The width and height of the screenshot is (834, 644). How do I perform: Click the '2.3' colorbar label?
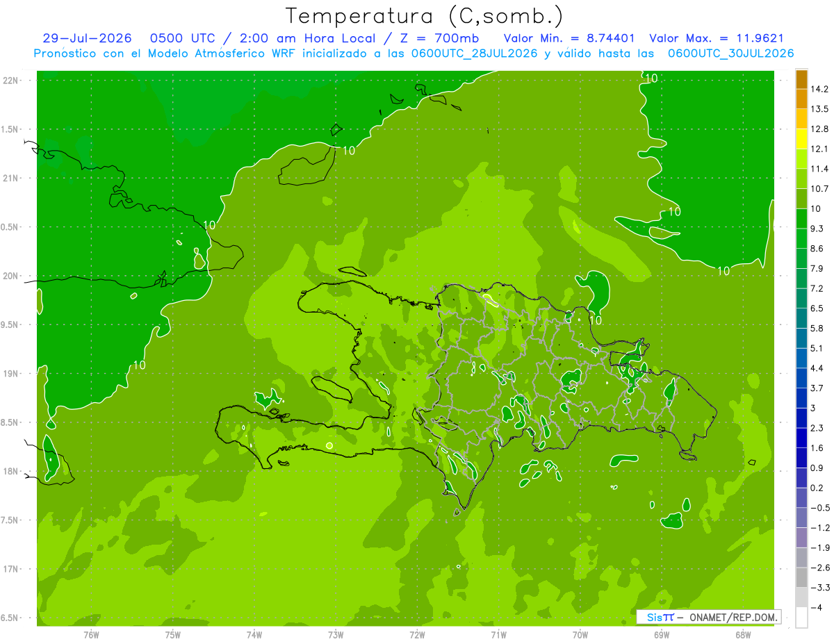817,428
